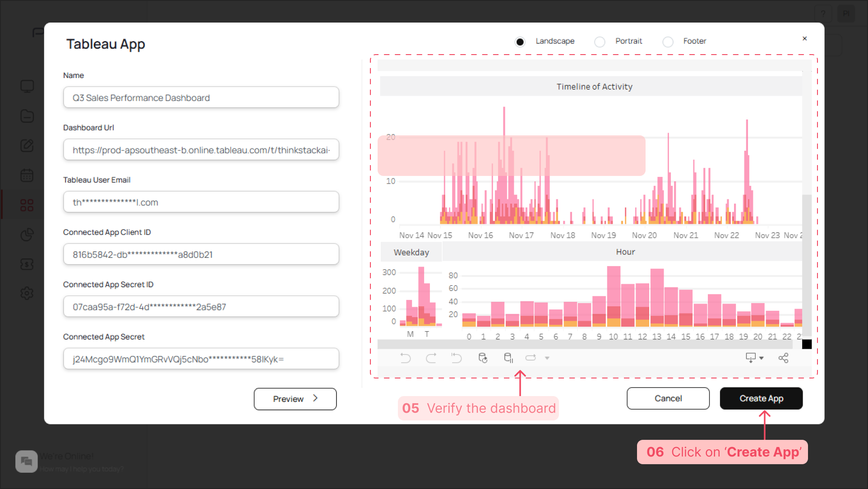Click the Tableau revert icon
868x489 pixels.
click(x=457, y=358)
